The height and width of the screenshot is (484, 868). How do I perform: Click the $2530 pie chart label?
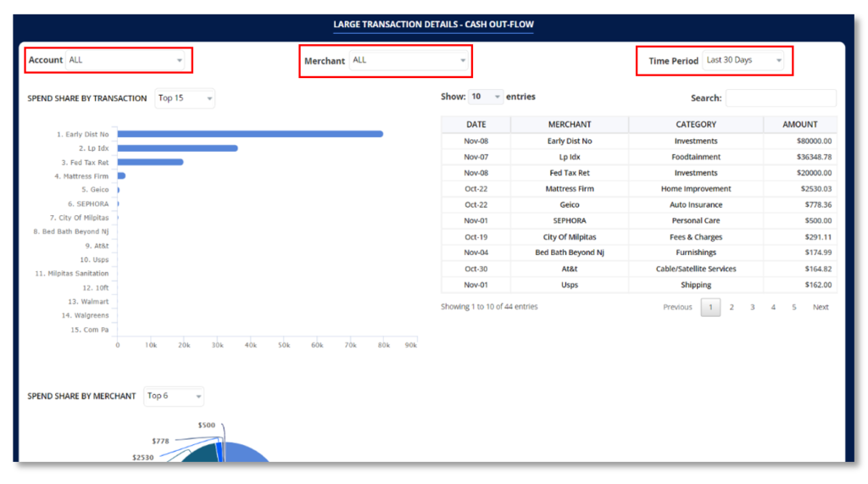142,458
